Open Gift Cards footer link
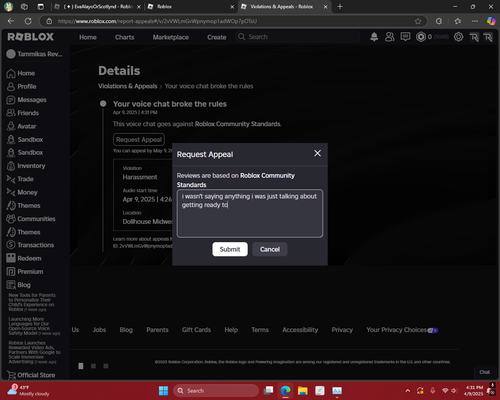 tap(196, 330)
